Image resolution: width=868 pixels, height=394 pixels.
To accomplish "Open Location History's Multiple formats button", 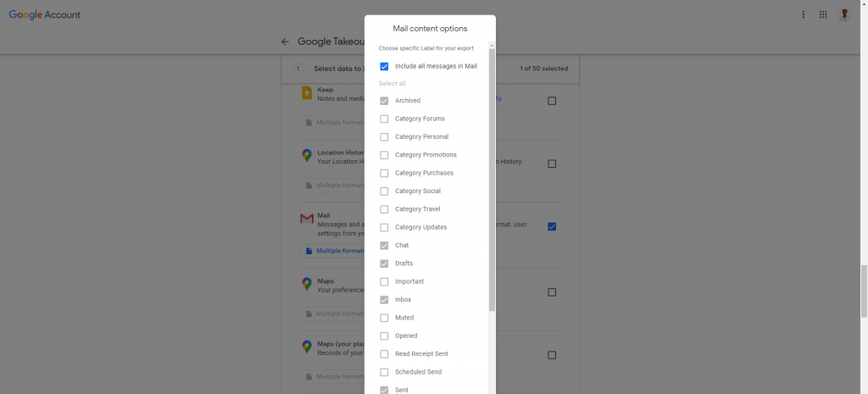I will click(x=332, y=186).
